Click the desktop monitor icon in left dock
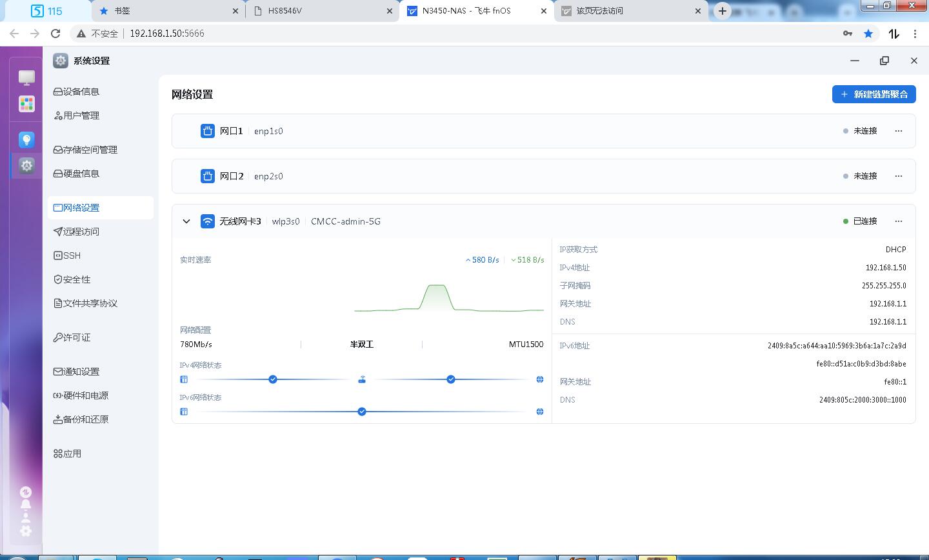This screenshot has height=560, width=929. click(26, 78)
